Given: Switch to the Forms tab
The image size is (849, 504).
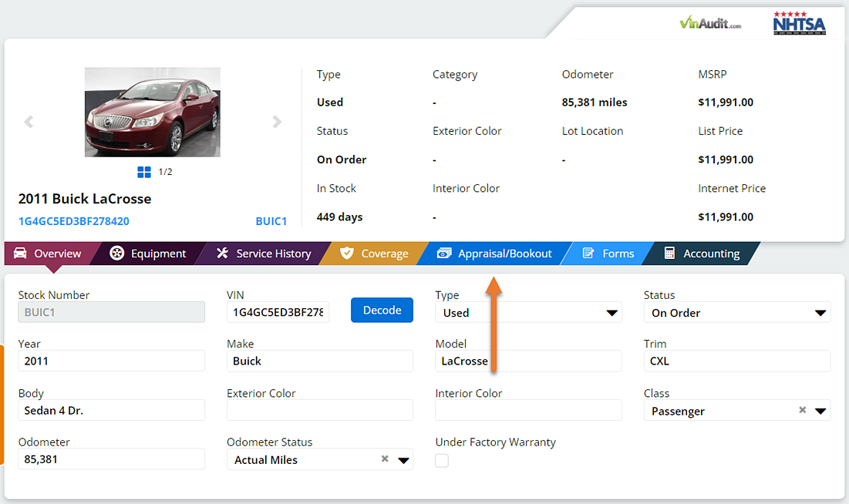Looking at the screenshot, I should coord(617,253).
